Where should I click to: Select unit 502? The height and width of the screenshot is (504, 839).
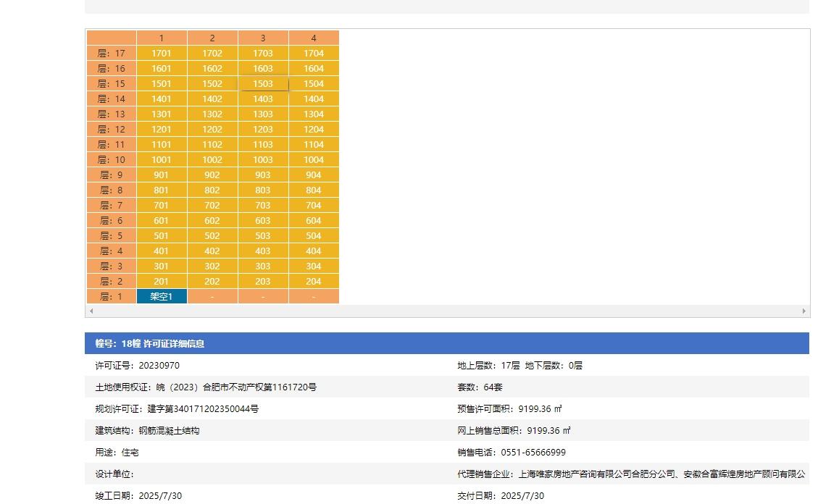212,235
